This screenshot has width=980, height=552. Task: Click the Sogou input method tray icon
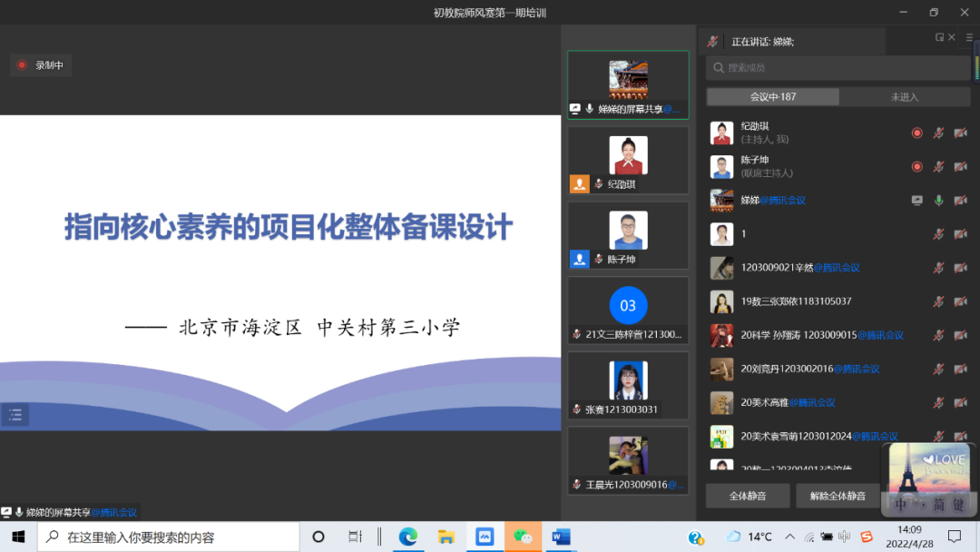867,537
